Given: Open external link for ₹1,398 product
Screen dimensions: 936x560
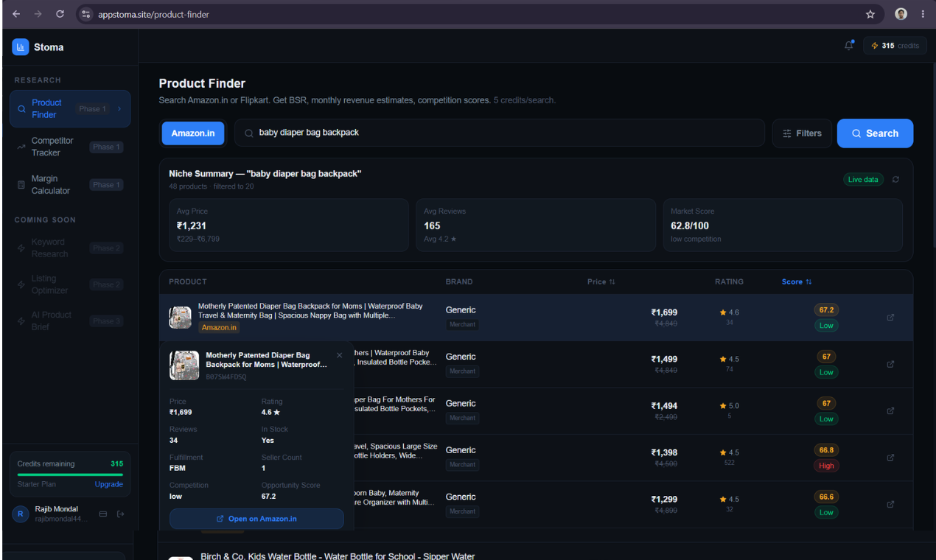Looking at the screenshot, I should tap(890, 458).
